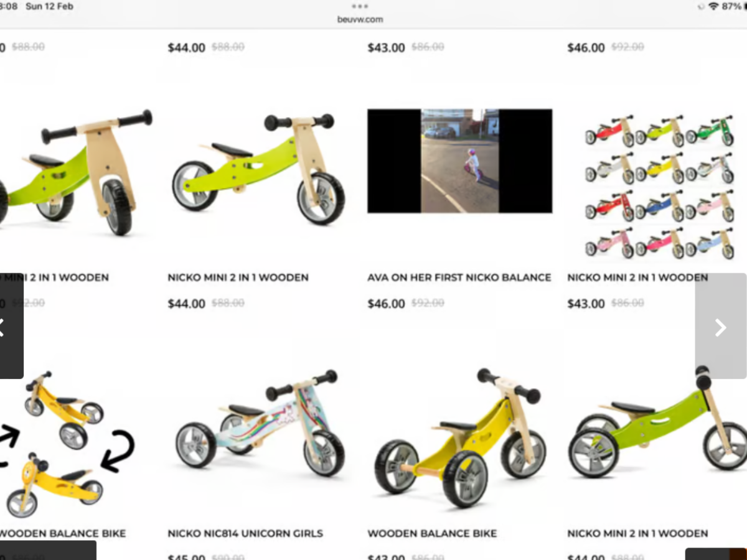The image size is (747, 560).
Task: Tap the date Sun 12 Feb in status bar
Action: pyautogui.click(x=49, y=6)
